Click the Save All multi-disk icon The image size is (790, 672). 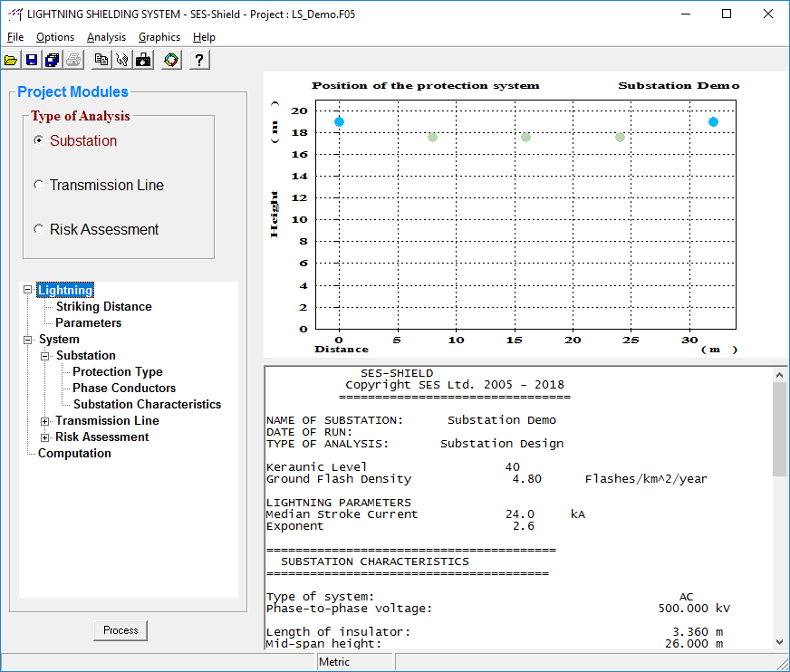(53, 61)
